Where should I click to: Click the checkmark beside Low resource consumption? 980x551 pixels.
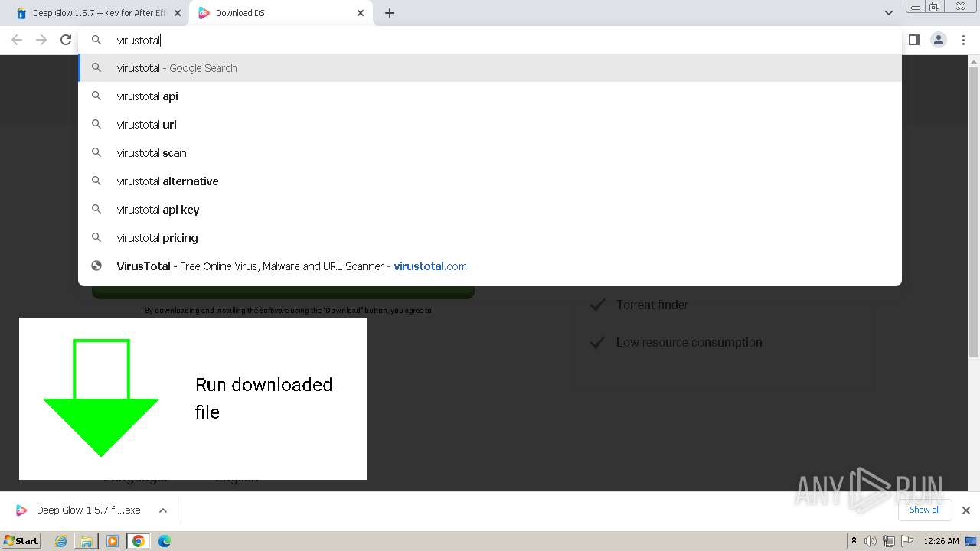point(597,342)
